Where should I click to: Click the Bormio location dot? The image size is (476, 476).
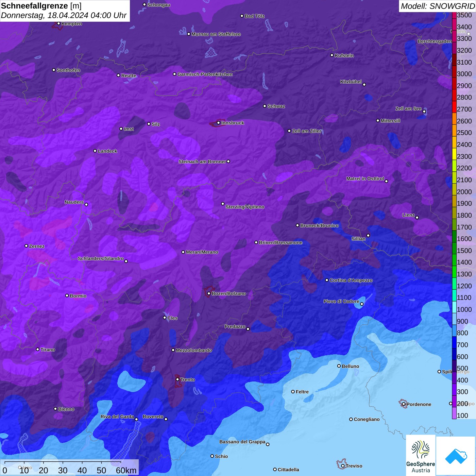[67, 295]
